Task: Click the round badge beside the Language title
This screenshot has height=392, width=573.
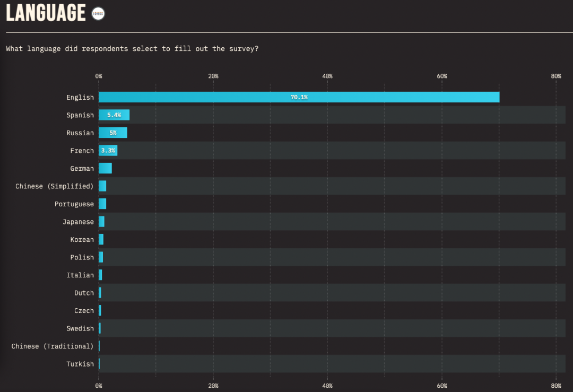Action: point(98,14)
